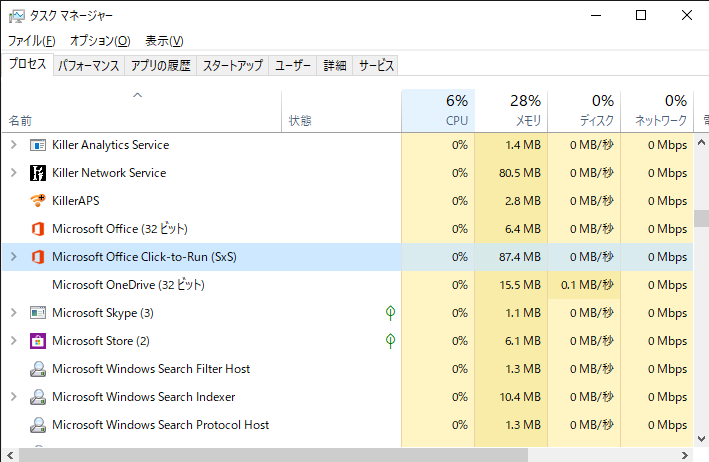Open the スタートアップ tab
This screenshot has height=462, width=709.
232,66
